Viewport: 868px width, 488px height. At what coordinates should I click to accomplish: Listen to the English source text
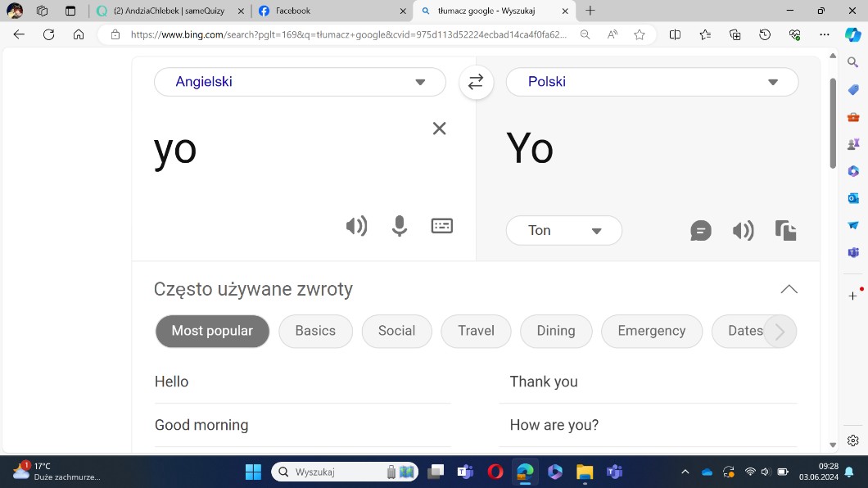click(x=356, y=226)
